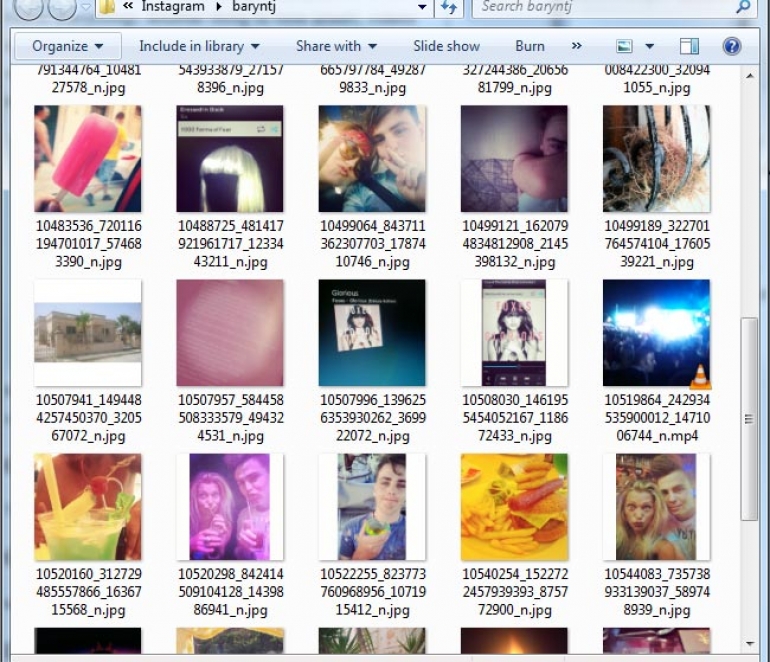The width and height of the screenshot is (770, 662).
Task: Focus the Search baryntj field
Action: point(606,7)
